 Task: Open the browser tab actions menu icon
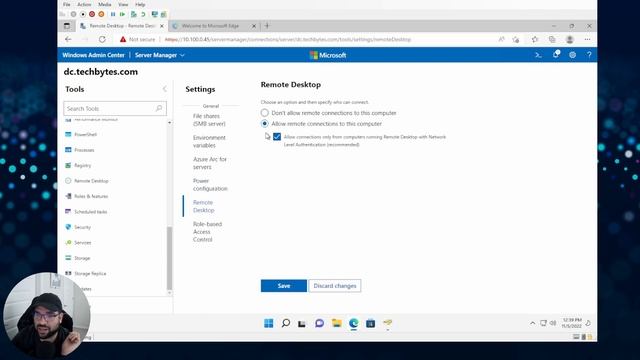[67, 26]
